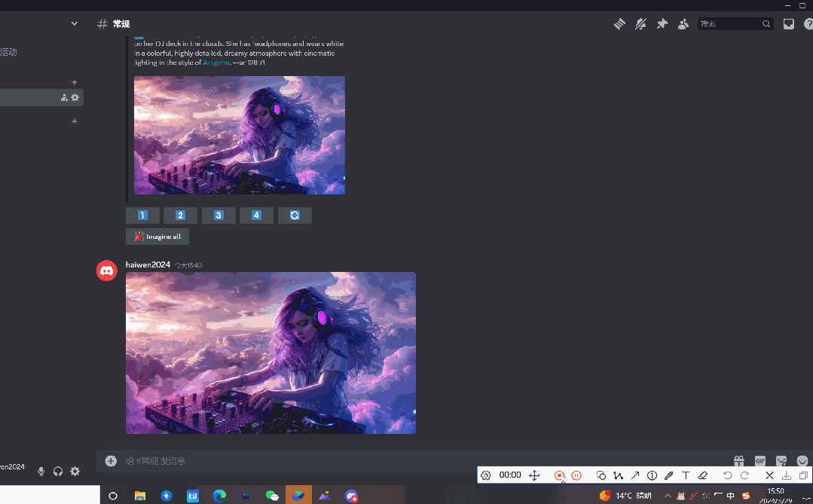Open the recorder toolbar settings gear
This screenshot has height=504, width=813.
(x=485, y=475)
